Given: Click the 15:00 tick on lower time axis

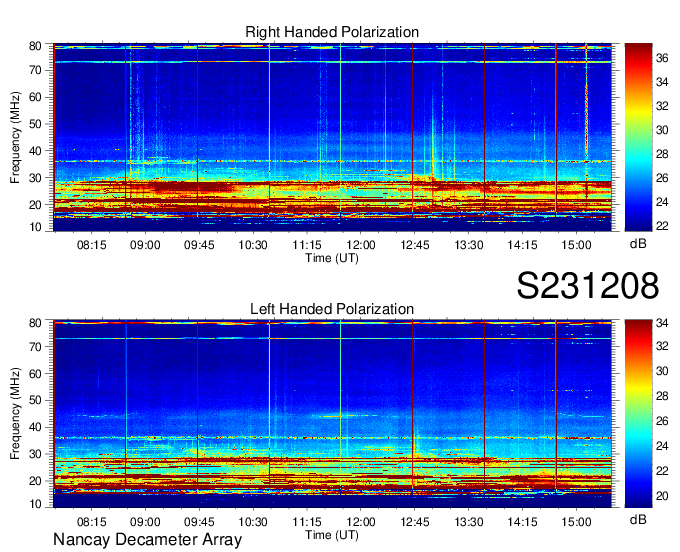Looking at the screenshot, I should [576, 522].
